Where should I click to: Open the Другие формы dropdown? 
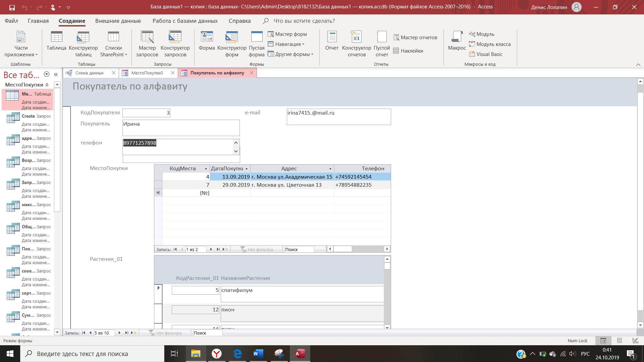[x=290, y=54]
